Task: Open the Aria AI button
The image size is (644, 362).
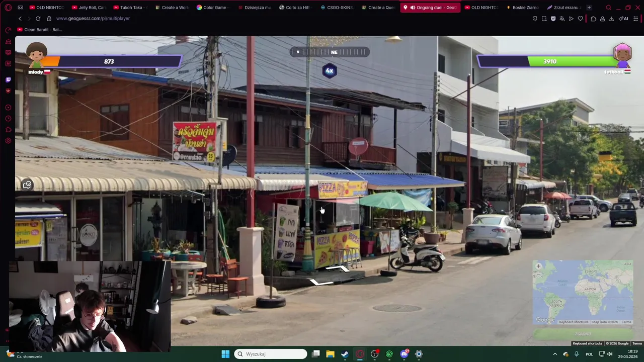Action: (623, 19)
